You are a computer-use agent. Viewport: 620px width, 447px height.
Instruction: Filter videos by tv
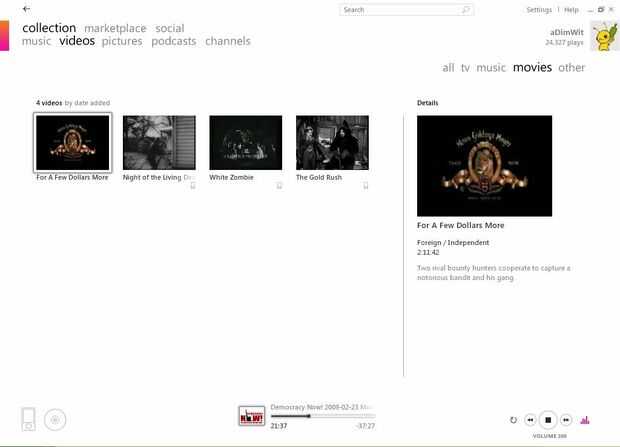(x=465, y=68)
